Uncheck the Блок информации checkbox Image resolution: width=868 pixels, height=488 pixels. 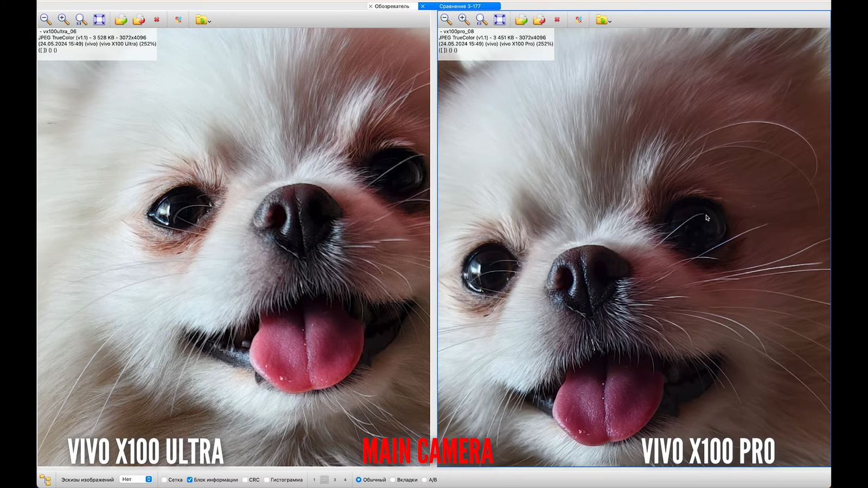click(190, 480)
